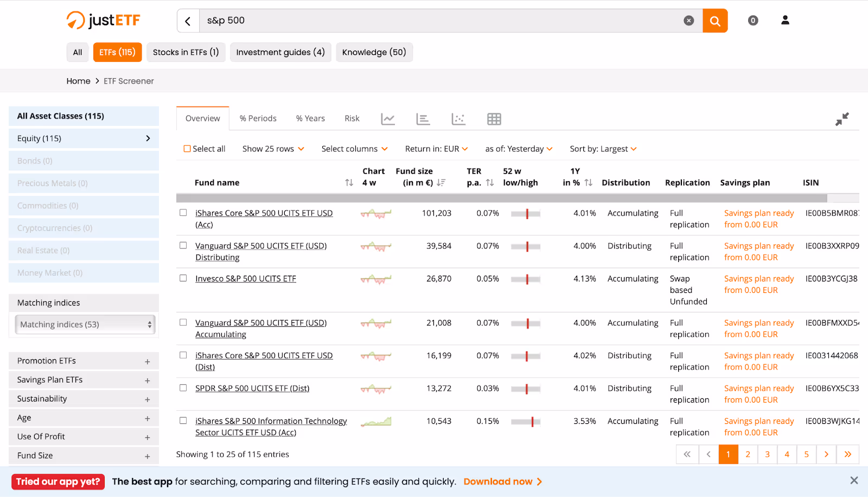Switch to bar chart view icon
Image resolution: width=868 pixels, height=497 pixels.
click(423, 119)
